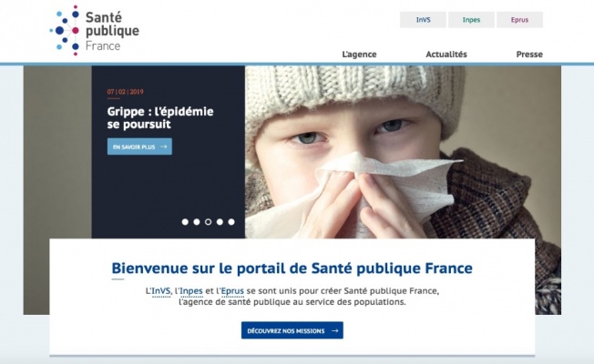Click the Santé publique France logo
Screen dimensions: 594x364
[95, 31]
